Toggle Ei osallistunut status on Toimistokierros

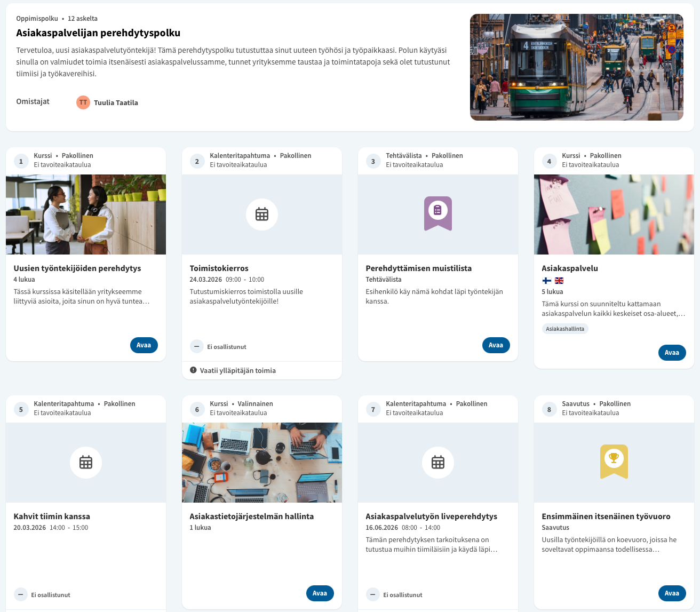click(x=197, y=347)
